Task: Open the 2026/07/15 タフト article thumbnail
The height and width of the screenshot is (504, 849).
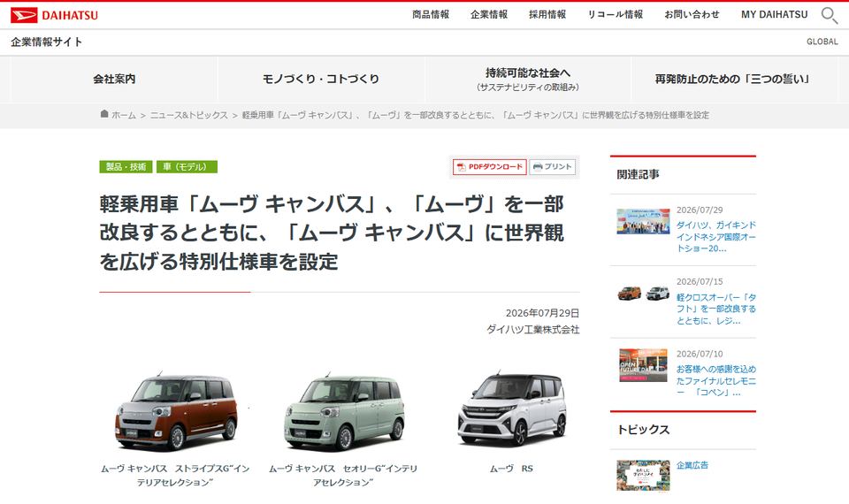Action: 643,293
